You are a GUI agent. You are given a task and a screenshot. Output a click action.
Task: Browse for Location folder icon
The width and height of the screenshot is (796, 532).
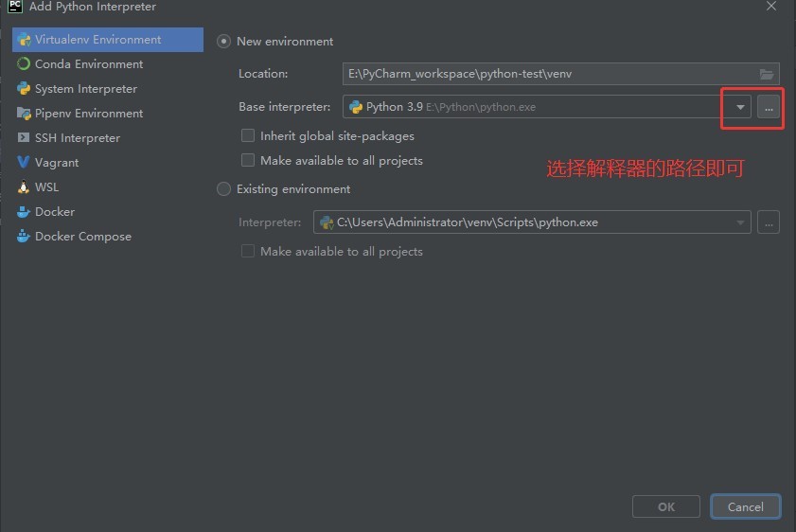[x=767, y=74]
